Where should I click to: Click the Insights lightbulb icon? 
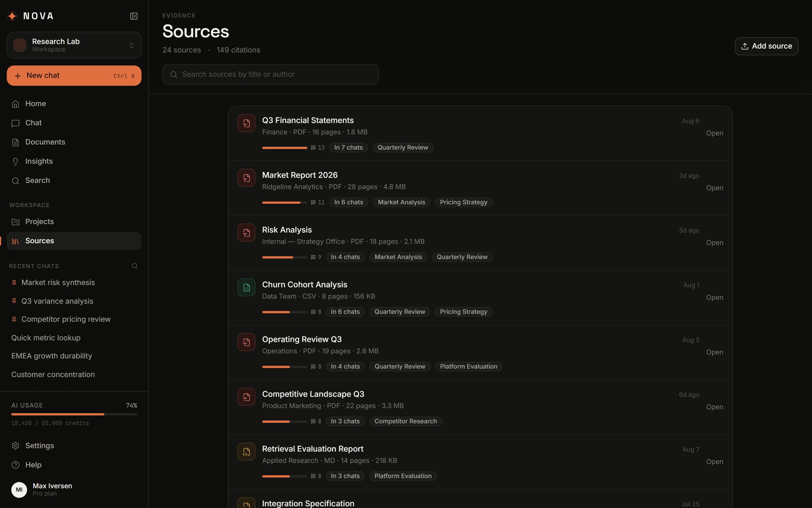16,161
